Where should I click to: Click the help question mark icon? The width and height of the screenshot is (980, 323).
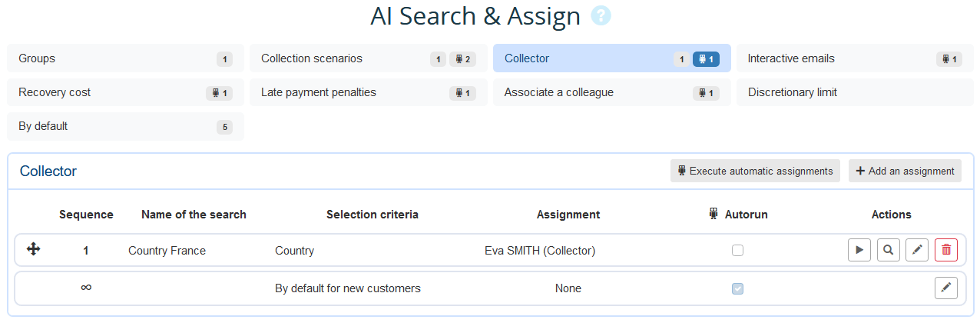click(601, 16)
